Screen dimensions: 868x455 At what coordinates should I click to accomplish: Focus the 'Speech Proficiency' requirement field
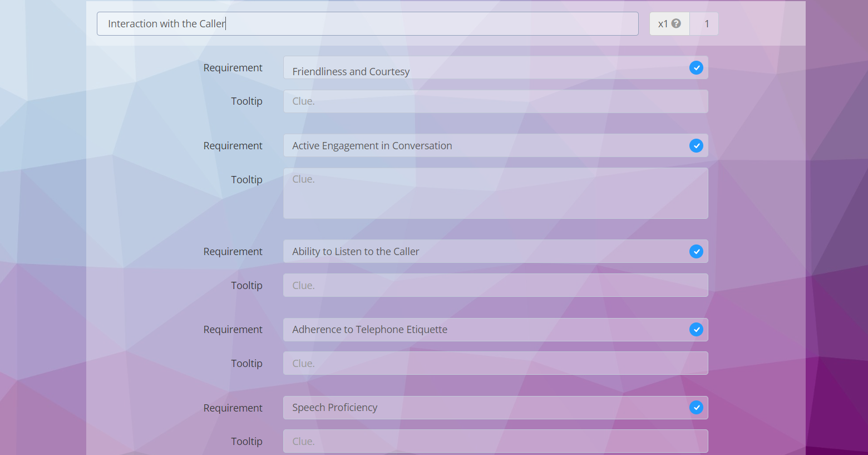[484, 408]
